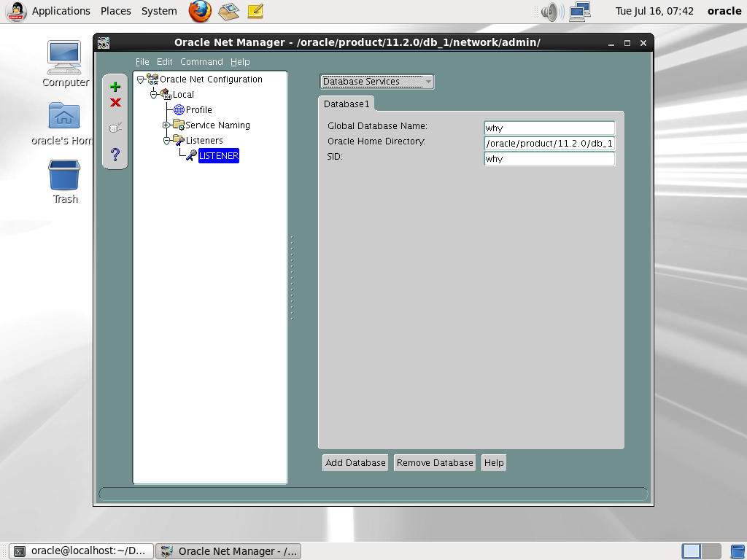Click the Local node icon

click(x=166, y=94)
